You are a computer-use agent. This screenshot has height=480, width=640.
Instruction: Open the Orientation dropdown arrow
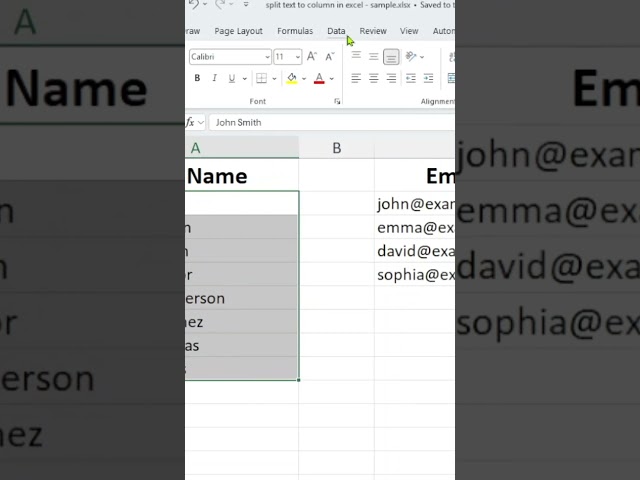[x=422, y=57]
